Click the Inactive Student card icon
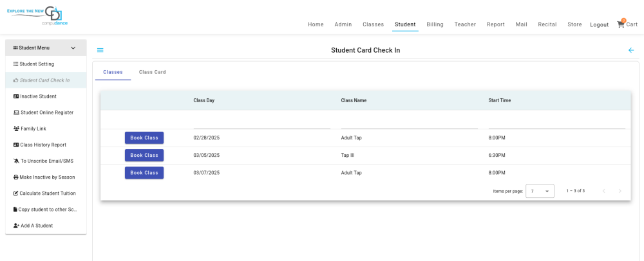644x261 pixels. [x=16, y=96]
